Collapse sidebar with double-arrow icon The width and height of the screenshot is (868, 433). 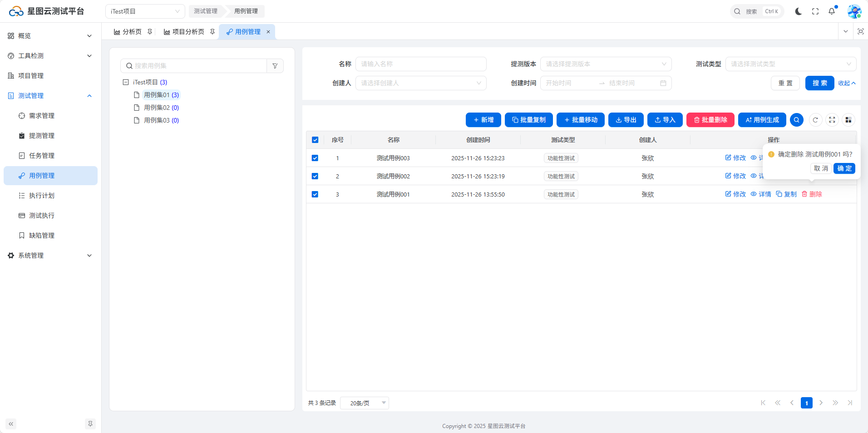pos(11,424)
